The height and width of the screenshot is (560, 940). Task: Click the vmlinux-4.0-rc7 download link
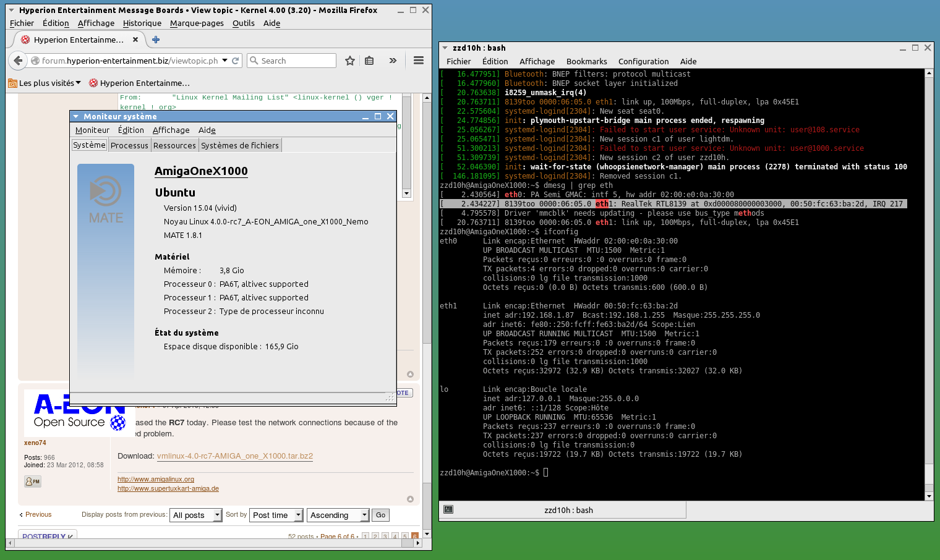[x=235, y=456]
